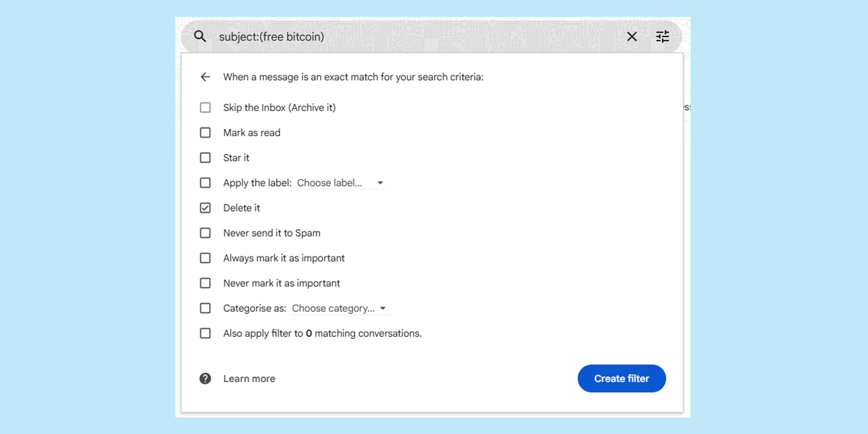Click the search magnifier icon
Image resolution: width=868 pixels, height=434 pixels.
[x=200, y=36]
